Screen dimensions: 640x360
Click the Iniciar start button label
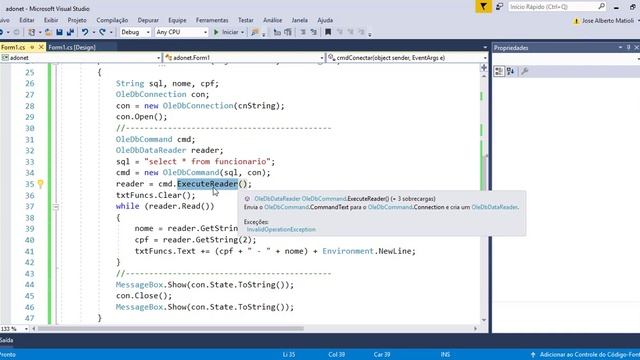point(230,32)
